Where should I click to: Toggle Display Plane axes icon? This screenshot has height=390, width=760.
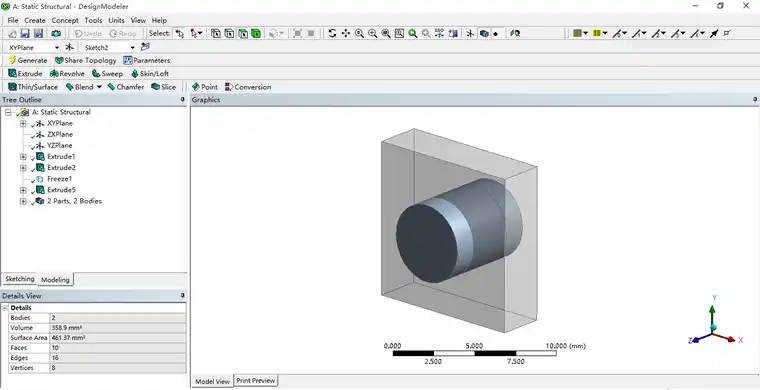[470, 33]
